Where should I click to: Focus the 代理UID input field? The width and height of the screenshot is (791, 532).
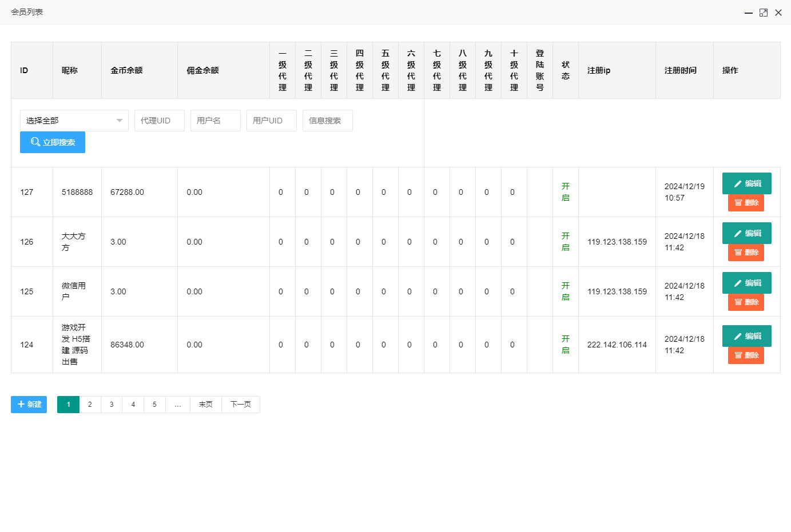click(x=159, y=121)
